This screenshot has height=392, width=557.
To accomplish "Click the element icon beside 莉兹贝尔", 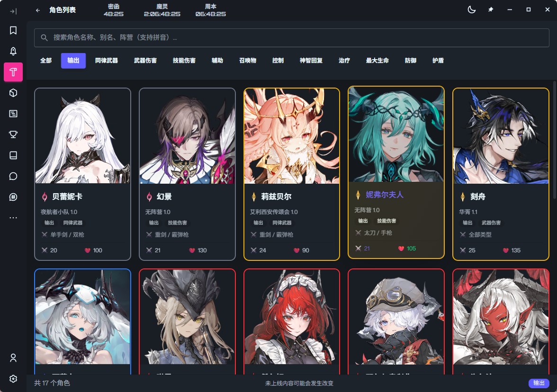I will tap(254, 196).
